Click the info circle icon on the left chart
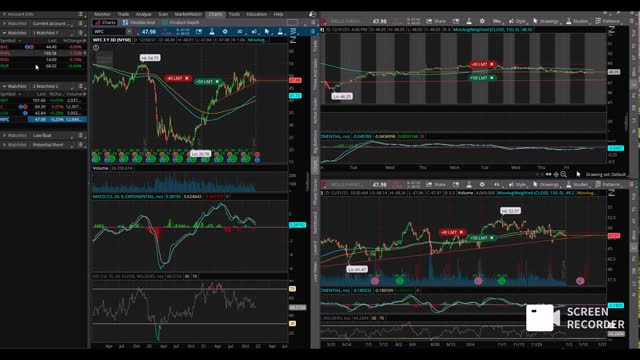 (96, 48)
